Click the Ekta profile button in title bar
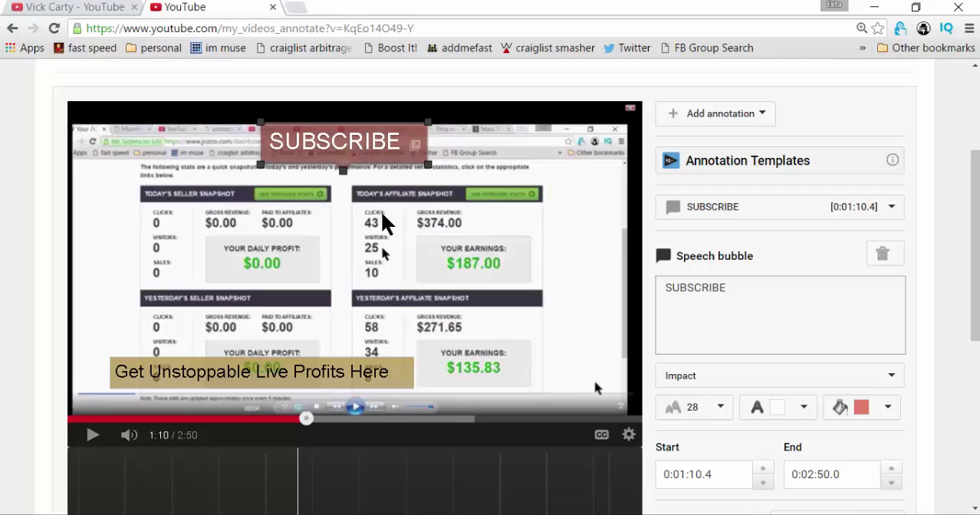Screen dimensions: 980x515 pos(834,5)
